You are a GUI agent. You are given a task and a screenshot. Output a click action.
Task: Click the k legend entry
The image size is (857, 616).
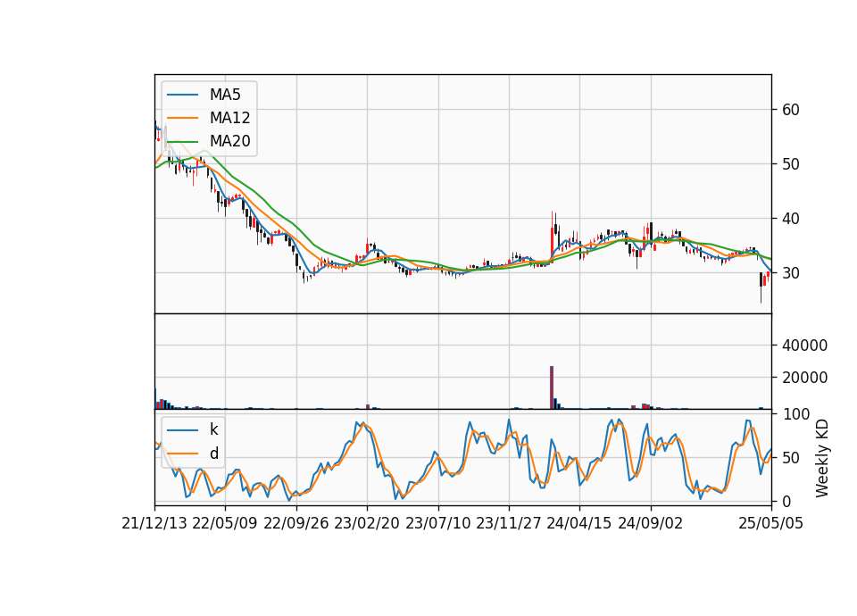[x=193, y=429]
